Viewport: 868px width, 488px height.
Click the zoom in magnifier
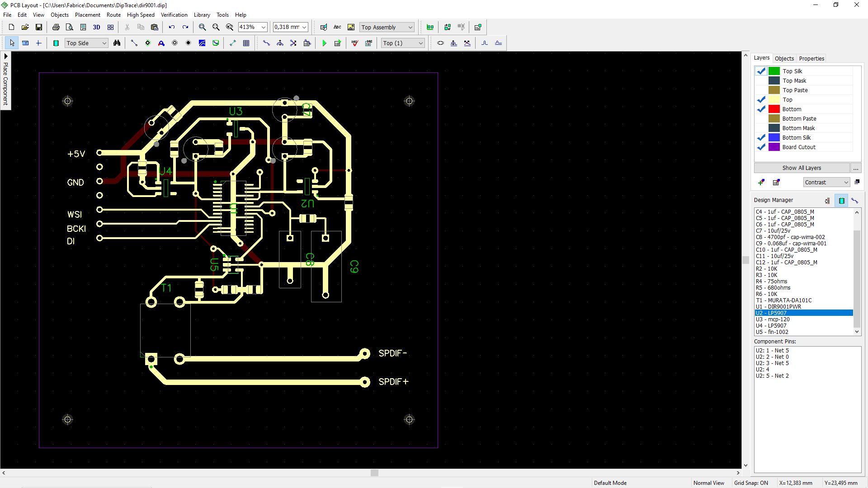pos(203,27)
